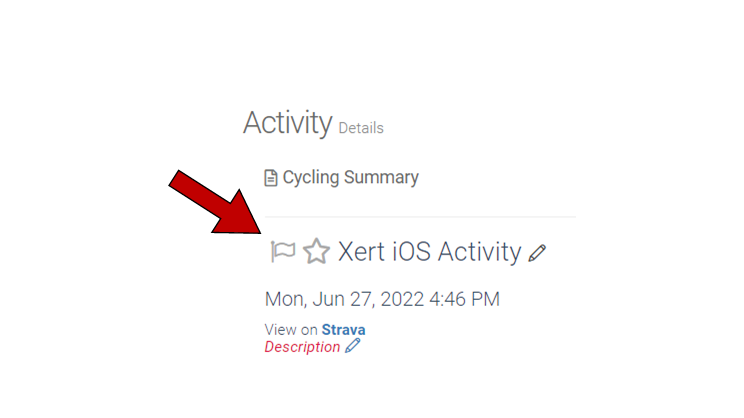Click the tail end of red arrow
The width and height of the screenshot is (744, 418).
177,177
